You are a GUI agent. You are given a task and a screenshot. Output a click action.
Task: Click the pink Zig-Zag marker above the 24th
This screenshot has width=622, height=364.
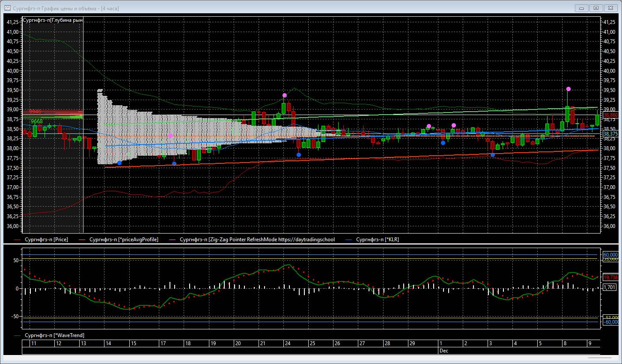point(285,95)
